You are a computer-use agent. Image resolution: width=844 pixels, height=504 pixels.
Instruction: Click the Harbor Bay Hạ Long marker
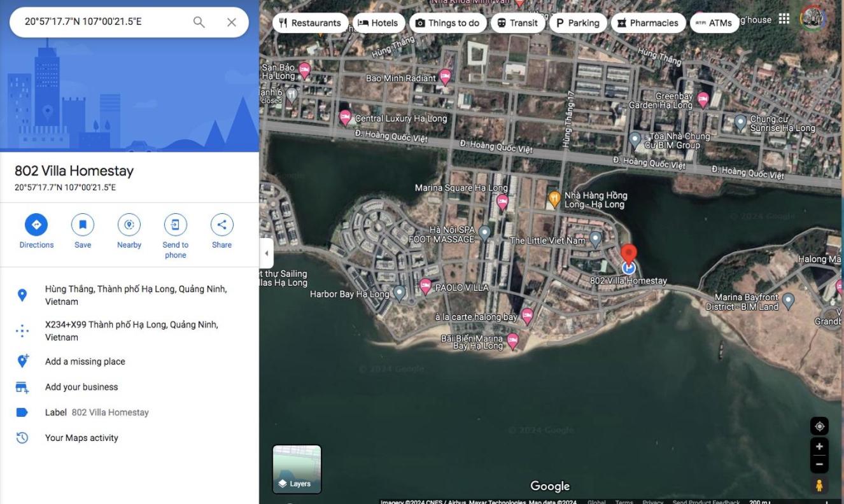point(399,293)
